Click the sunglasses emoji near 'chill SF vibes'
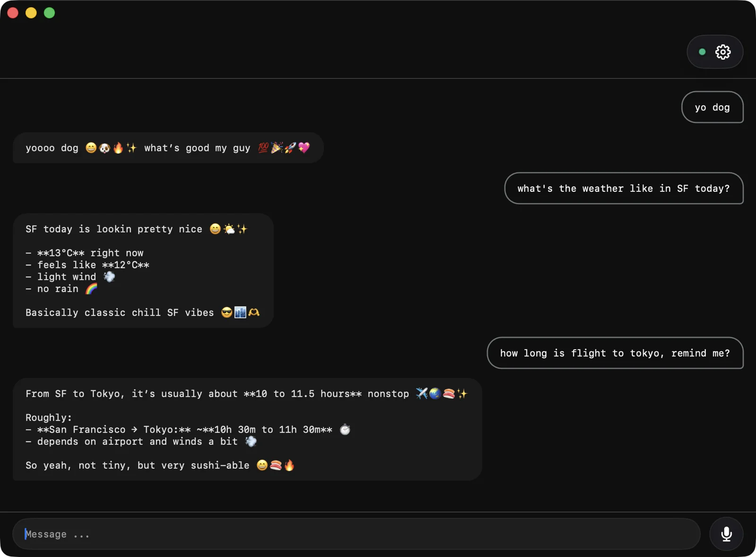 coord(227,312)
